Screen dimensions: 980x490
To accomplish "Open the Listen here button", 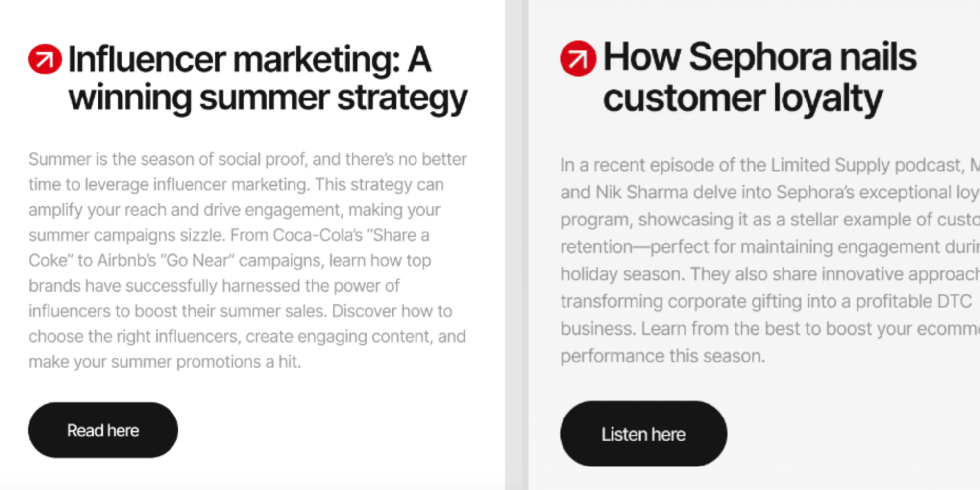I will coord(643,434).
